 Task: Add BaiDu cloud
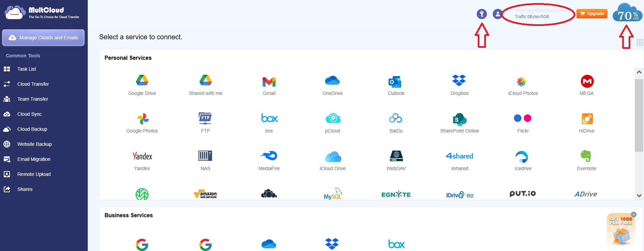(x=396, y=123)
